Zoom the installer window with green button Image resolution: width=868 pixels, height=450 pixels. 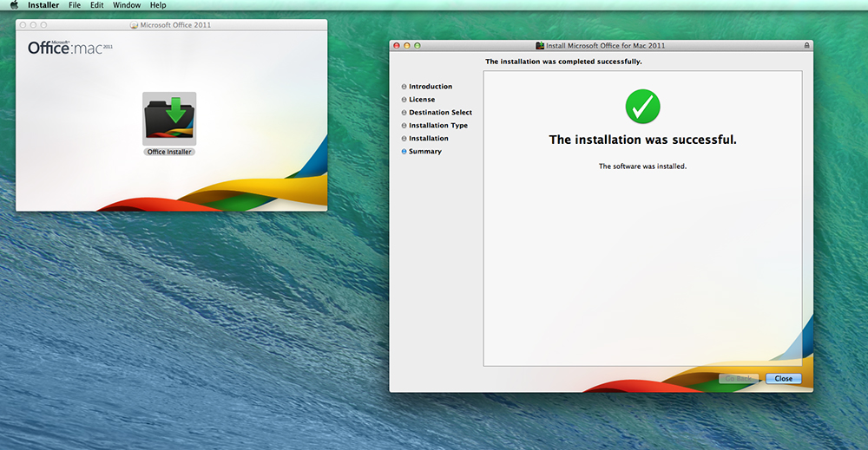pos(418,45)
